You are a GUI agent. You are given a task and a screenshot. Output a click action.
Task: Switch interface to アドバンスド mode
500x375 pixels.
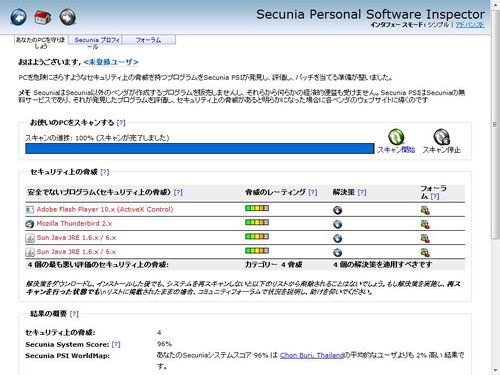470,25
